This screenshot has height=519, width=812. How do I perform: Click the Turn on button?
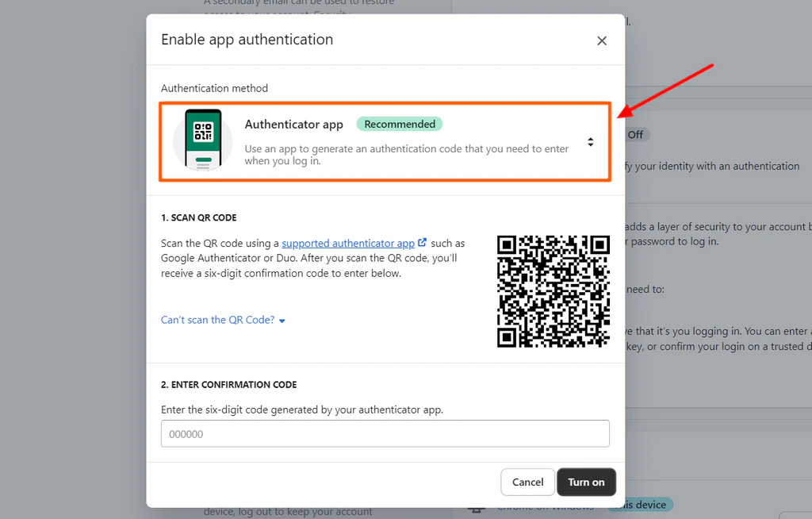[586, 482]
